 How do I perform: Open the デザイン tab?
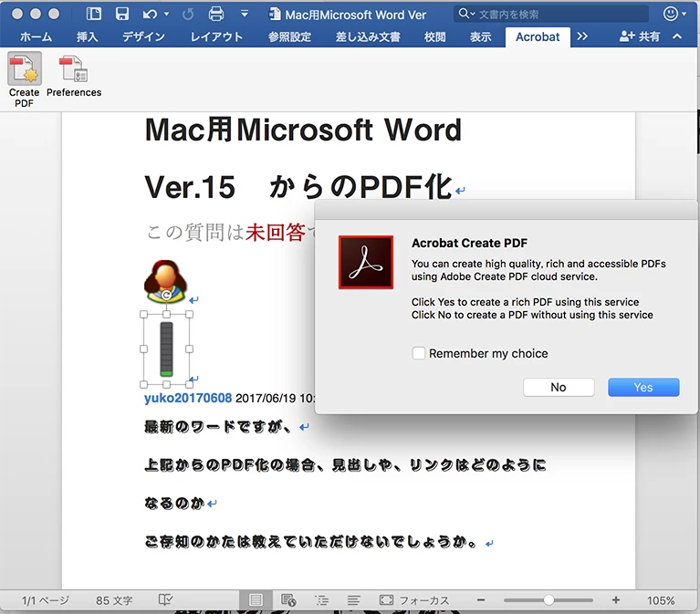click(x=144, y=36)
